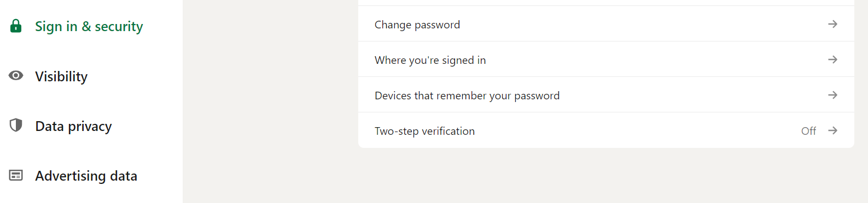Click arrow icon on Where you're signed in
Screen dimensions: 868x203
click(x=832, y=59)
